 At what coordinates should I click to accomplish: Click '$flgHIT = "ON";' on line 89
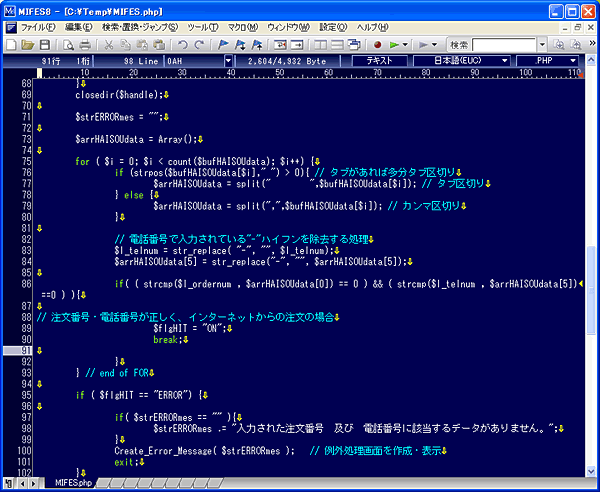point(189,328)
